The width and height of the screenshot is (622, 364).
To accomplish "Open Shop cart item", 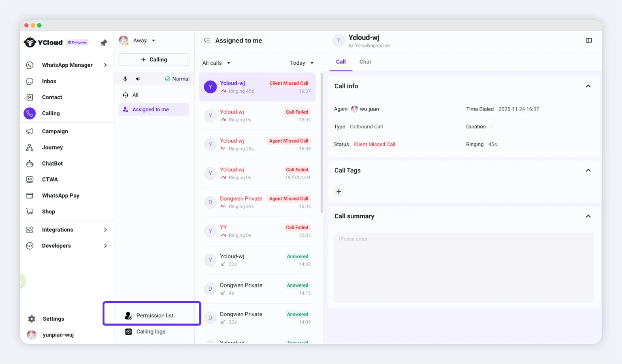I will (x=48, y=212).
